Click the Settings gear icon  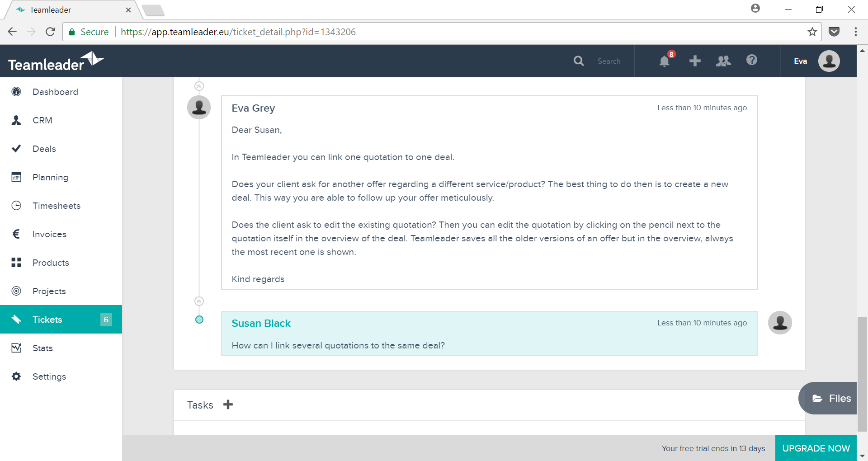click(x=16, y=376)
